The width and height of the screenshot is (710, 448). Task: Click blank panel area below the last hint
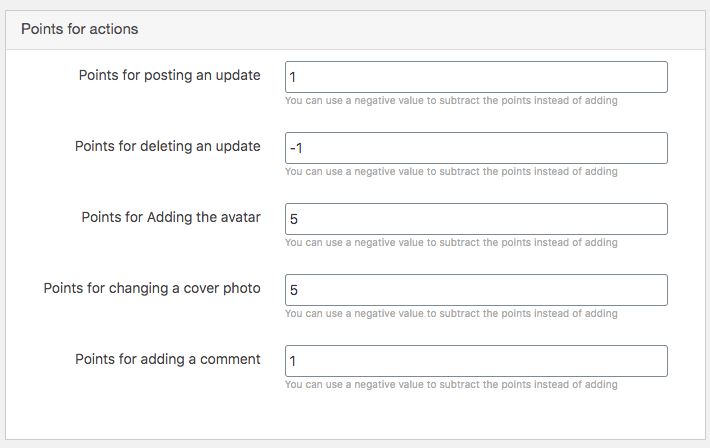(355, 416)
